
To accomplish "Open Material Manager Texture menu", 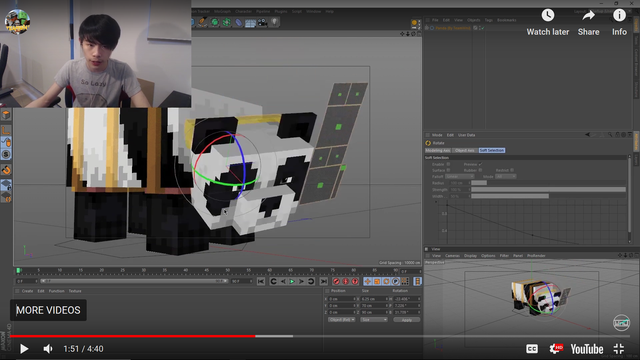I will [75, 291].
